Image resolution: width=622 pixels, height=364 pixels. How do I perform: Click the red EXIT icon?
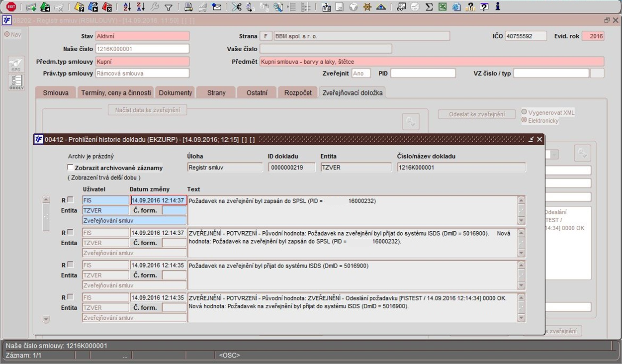[x=11, y=7]
